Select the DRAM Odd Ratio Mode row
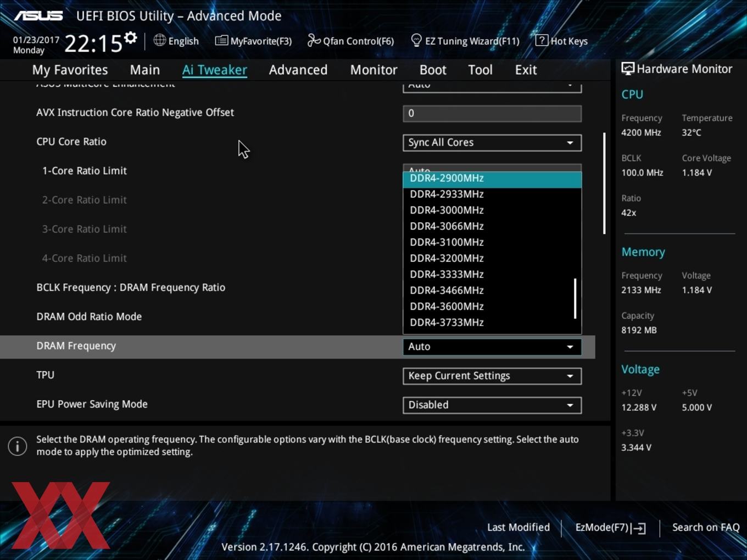The image size is (747, 560). coord(89,317)
